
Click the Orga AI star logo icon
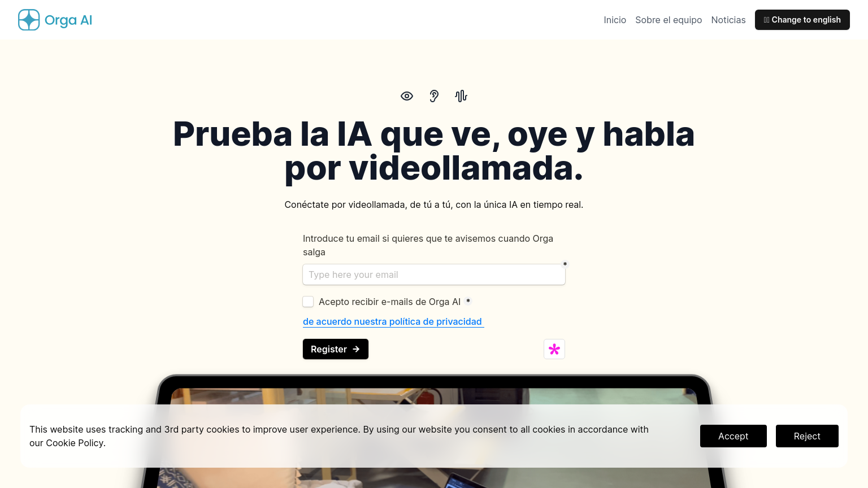click(x=29, y=20)
